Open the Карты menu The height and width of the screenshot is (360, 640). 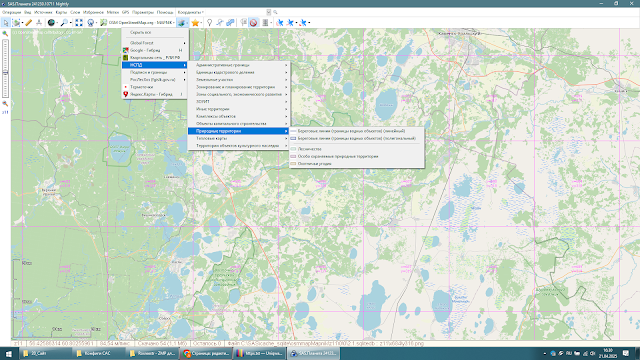[x=61, y=12]
